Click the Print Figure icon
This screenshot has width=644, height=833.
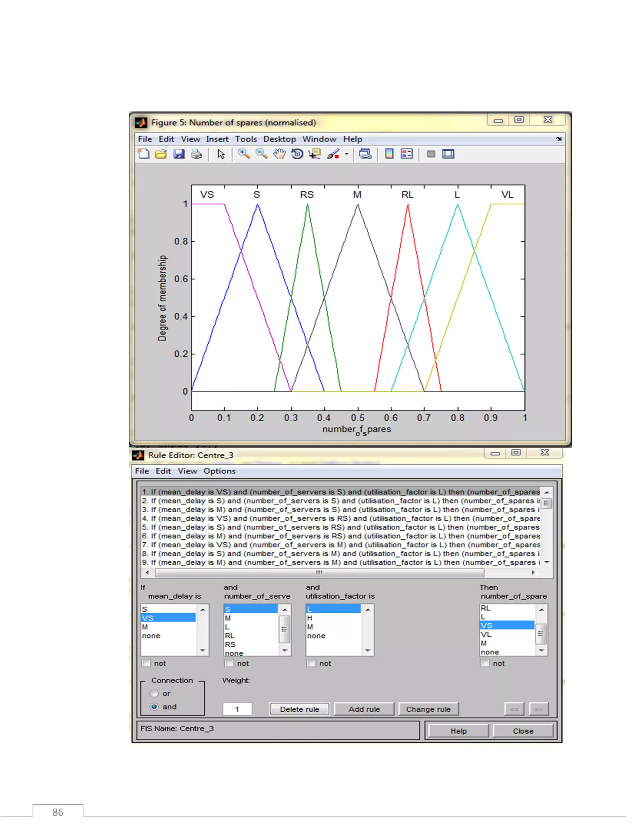(x=197, y=154)
